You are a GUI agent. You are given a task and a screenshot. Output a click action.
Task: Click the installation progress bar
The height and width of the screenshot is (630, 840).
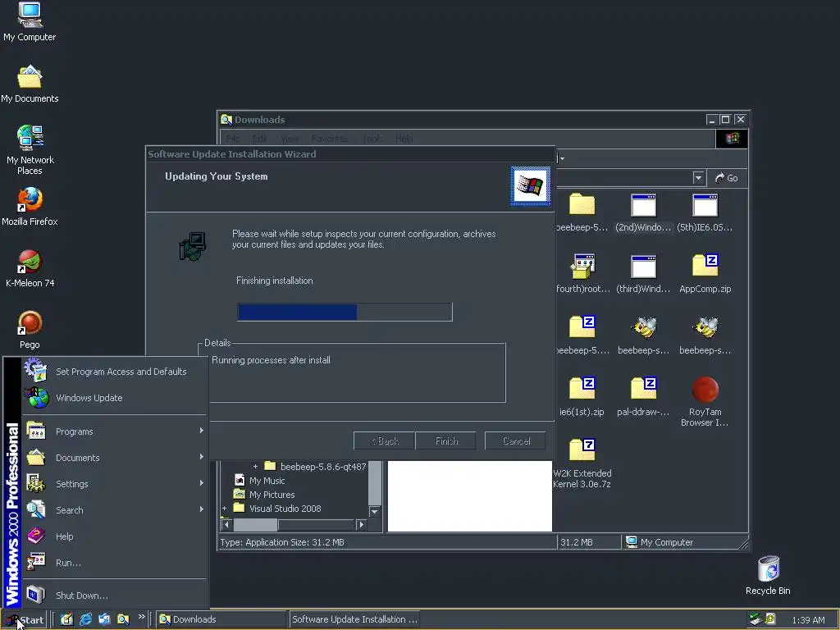345,312
